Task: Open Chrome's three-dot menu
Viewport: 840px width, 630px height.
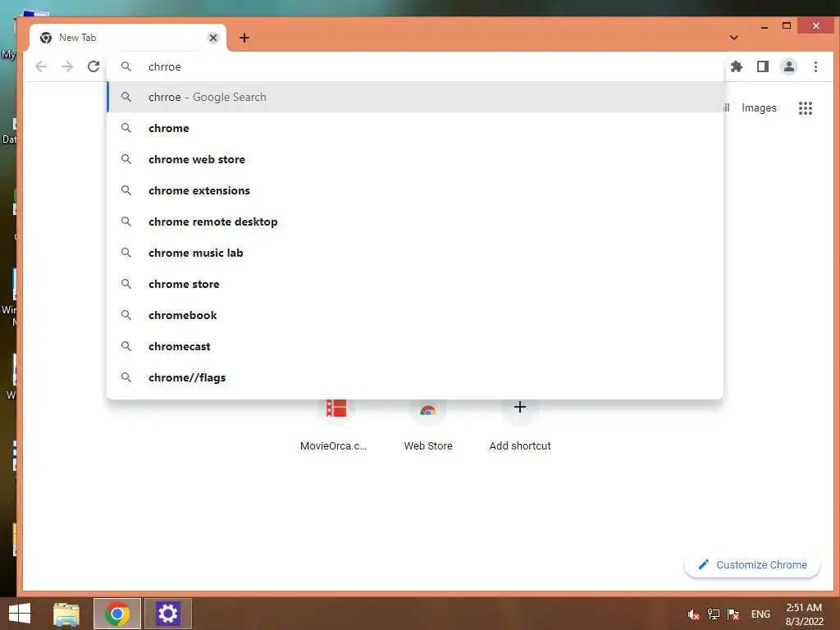Action: click(815, 66)
